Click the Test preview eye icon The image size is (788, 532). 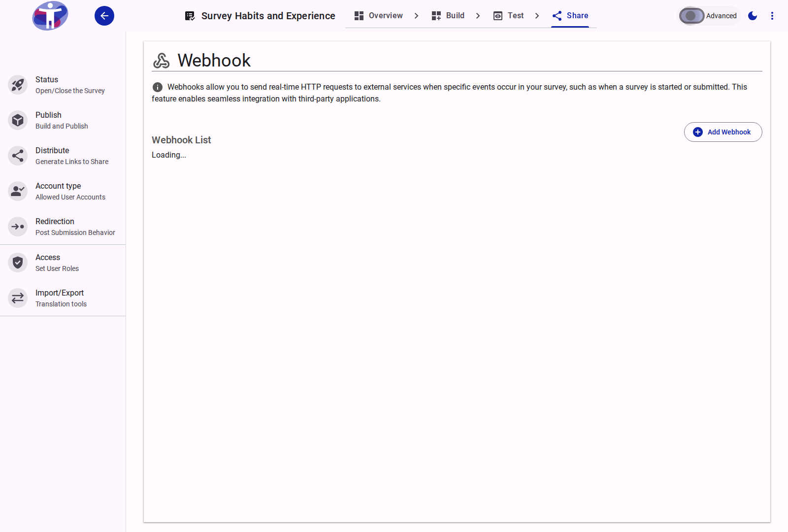click(498, 16)
